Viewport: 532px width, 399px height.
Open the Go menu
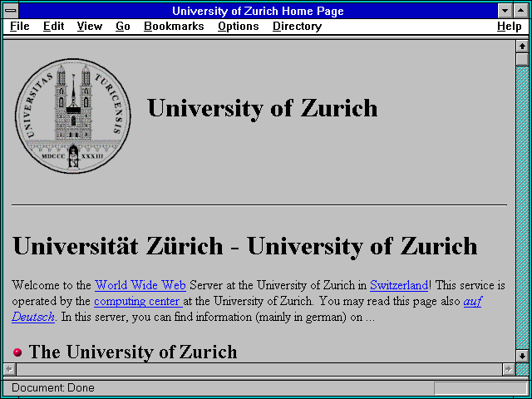click(122, 27)
